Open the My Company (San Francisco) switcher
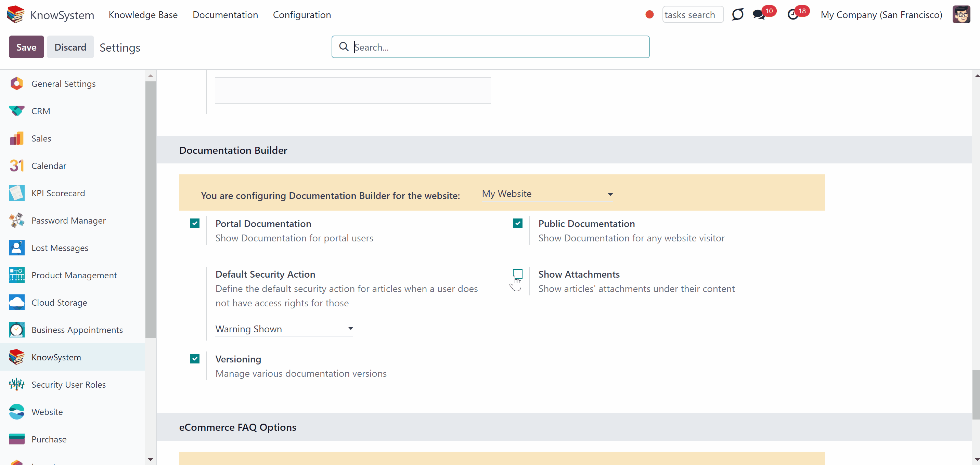This screenshot has height=465, width=980. tap(881, 15)
